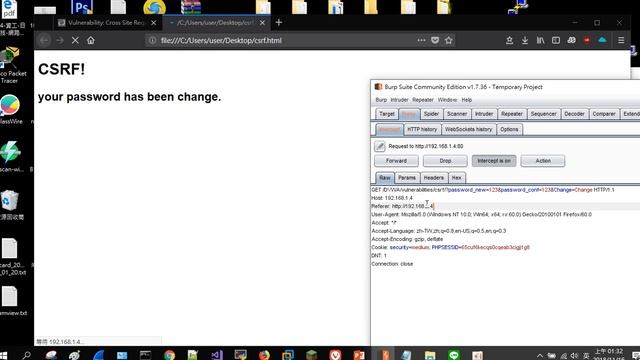Image resolution: width=640 pixels, height=360 pixels.
Task: Close the csrf.html browser tab
Action: coord(262,23)
